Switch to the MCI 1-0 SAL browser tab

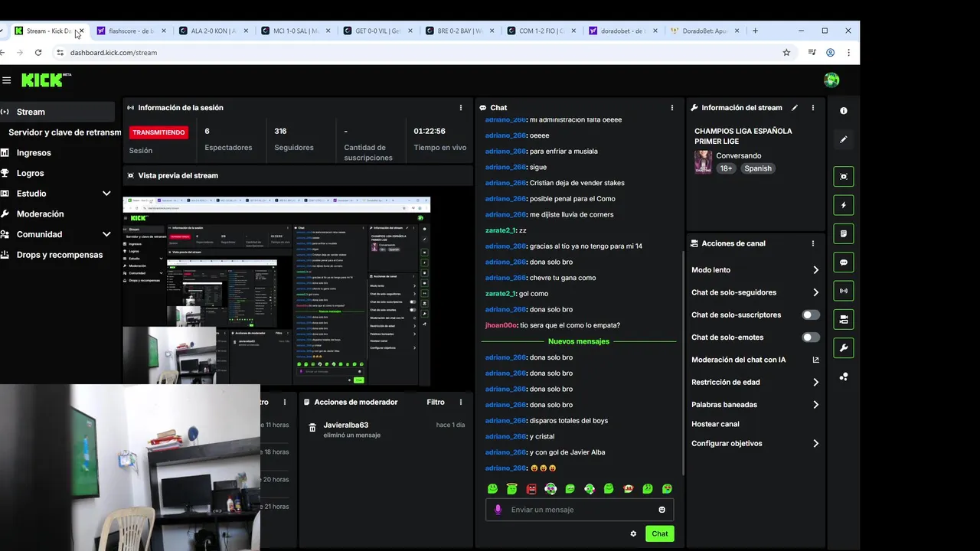coord(296,31)
